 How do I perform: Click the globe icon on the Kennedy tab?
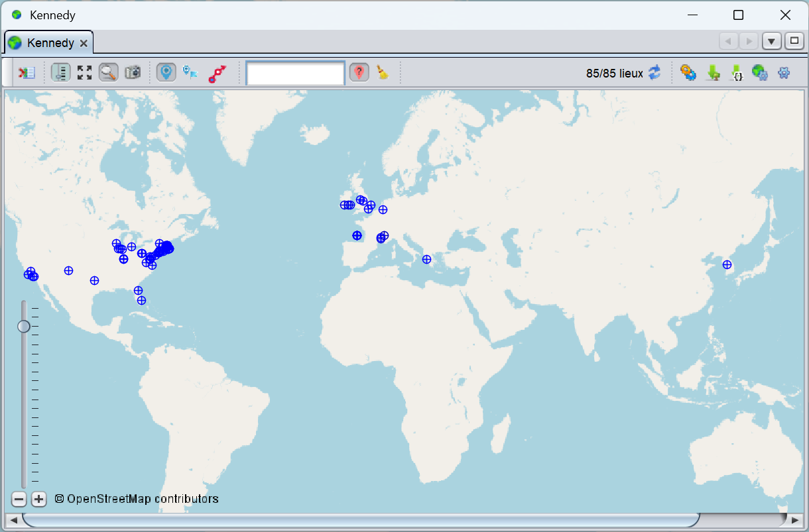tap(15, 43)
